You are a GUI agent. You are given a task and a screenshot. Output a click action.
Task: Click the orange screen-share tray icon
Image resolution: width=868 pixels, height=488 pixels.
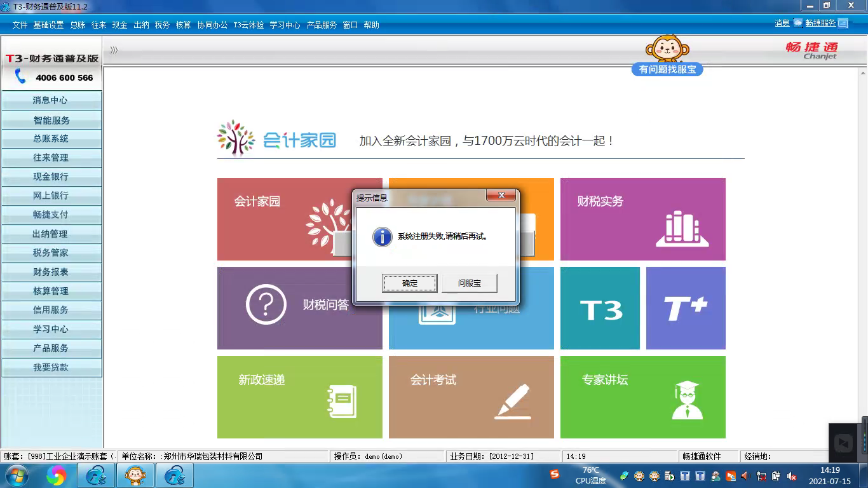coord(731,475)
